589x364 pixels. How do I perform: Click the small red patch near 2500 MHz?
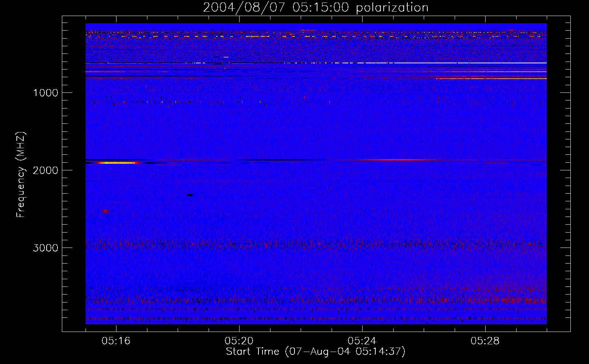pos(105,211)
